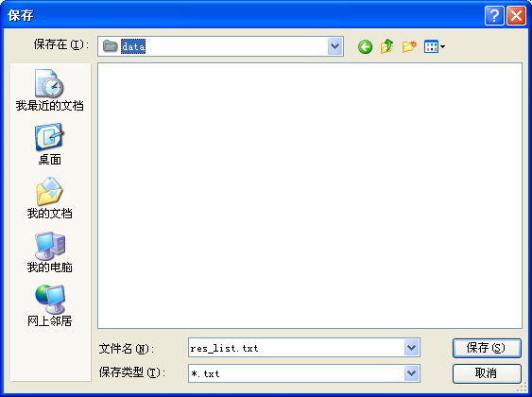Click the help question mark button

tap(494, 16)
